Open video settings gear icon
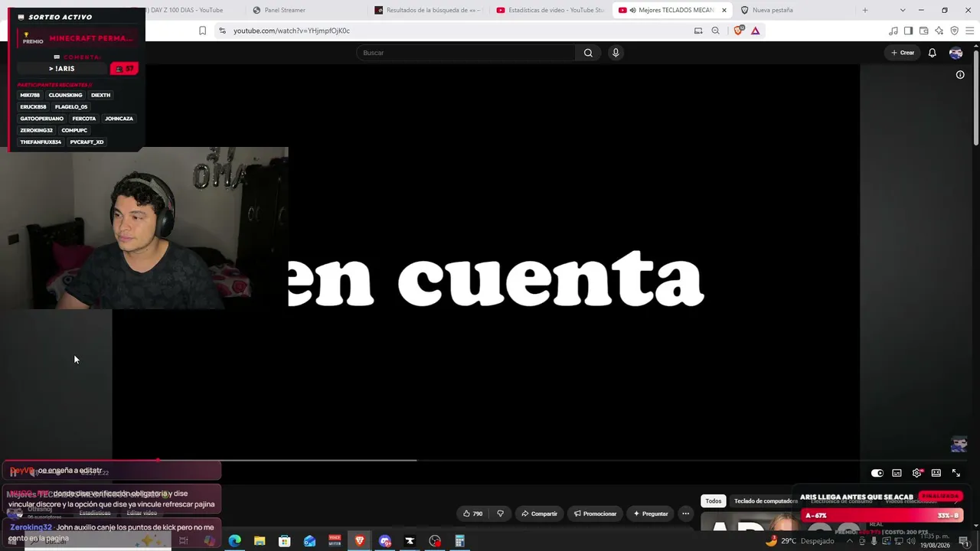 click(916, 473)
